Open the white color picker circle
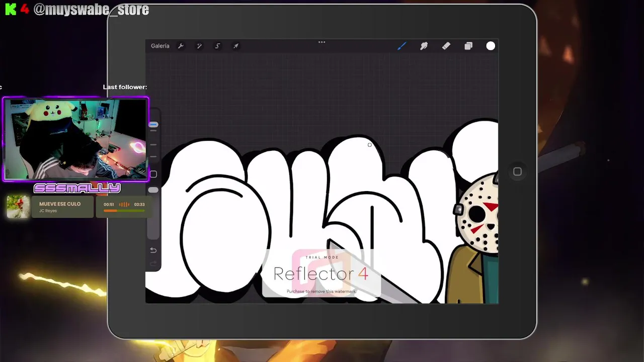Screen dimensions: 644x362 point(491,46)
